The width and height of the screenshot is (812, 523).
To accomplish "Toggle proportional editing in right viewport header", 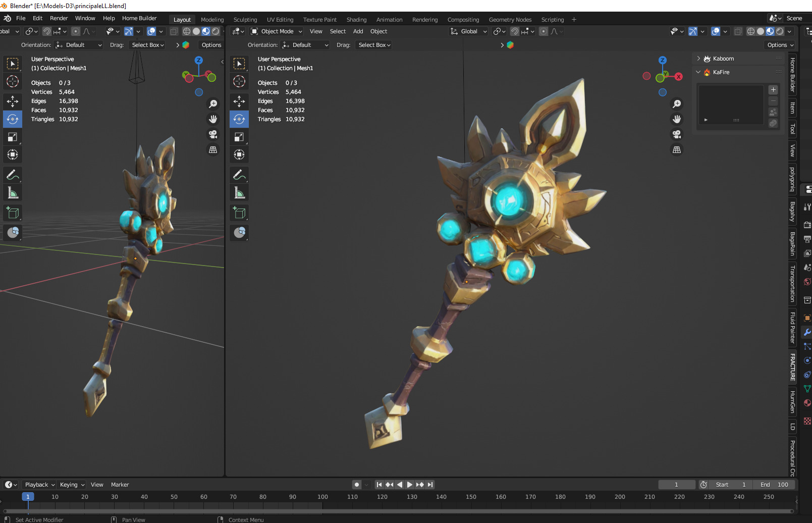I will tap(543, 31).
